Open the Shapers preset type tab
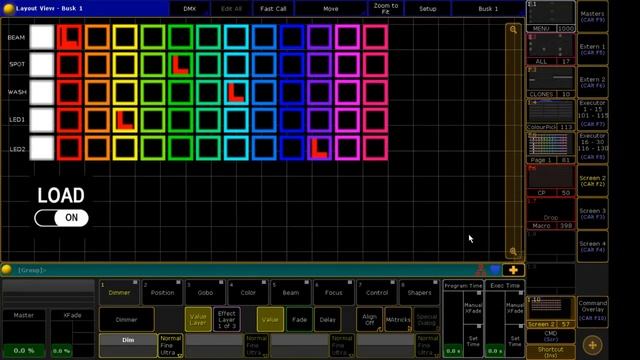This screenshot has height=360, width=640. pos(419,292)
